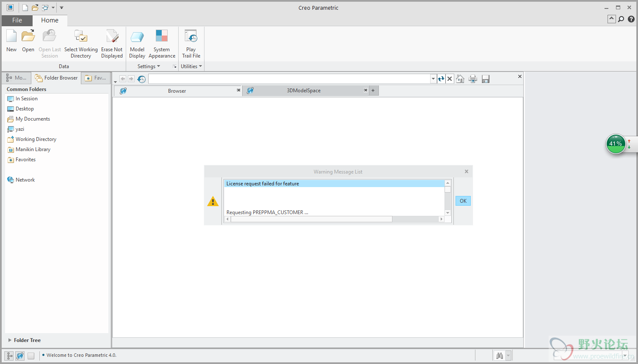This screenshot has height=364, width=638.
Task: Click the warning triangle icon in dialog
Action: tap(213, 201)
